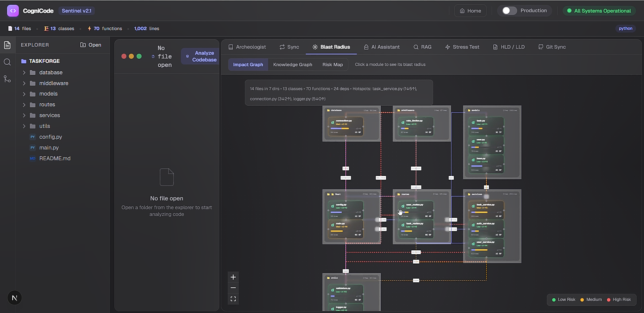Expand the database folder chevron
The width and height of the screenshot is (644, 313).
coord(24,73)
